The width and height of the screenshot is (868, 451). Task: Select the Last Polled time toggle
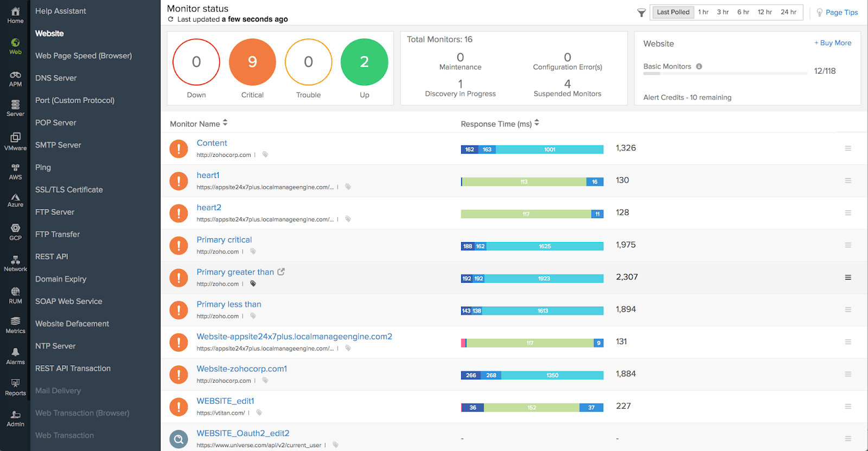click(x=673, y=12)
